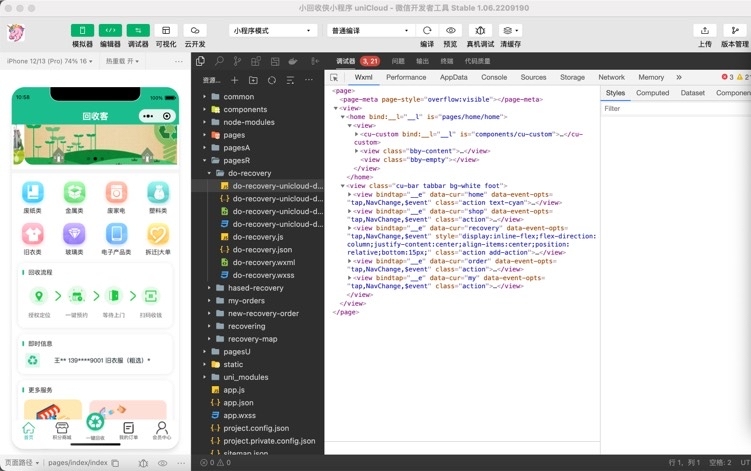The height and width of the screenshot is (471, 751).
Task: Click the preview (预览) eye icon
Action: coord(451,31)
